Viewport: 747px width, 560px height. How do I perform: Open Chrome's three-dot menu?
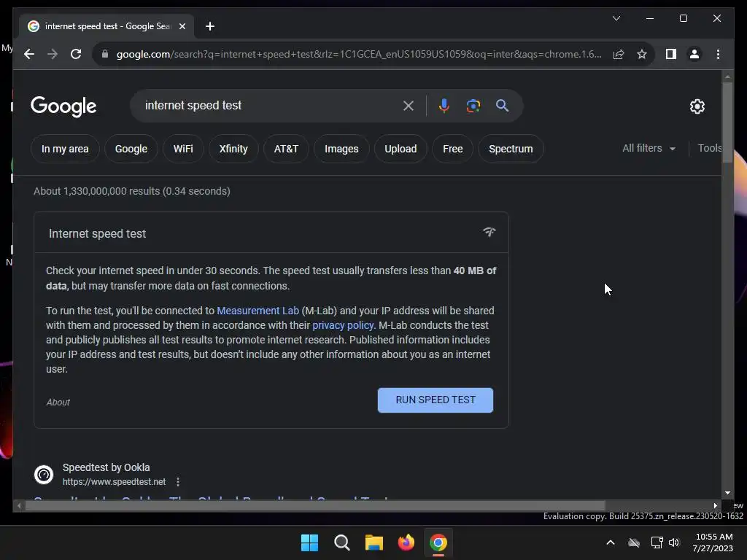[718, 54]
